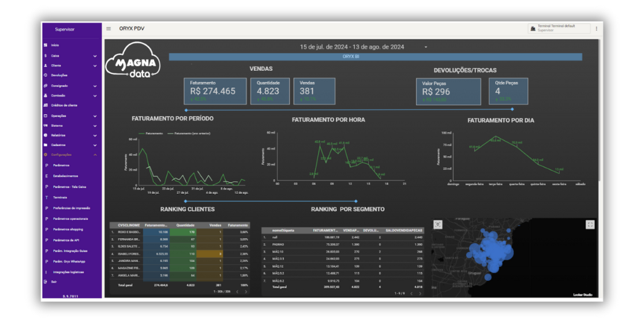Viewport: 644px width, 323px height.
Task: Click the Faturamento R$ 274.465 scorecard
Action: 215,91
